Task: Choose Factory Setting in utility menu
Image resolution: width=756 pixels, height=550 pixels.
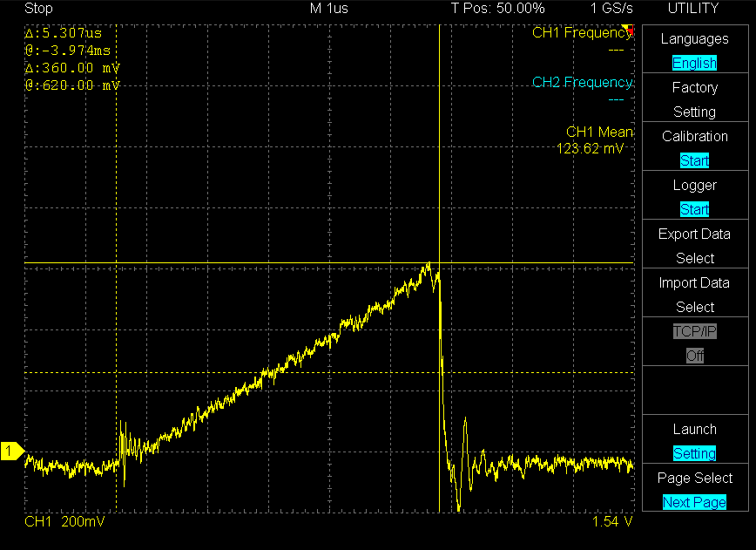Action: 695,99
